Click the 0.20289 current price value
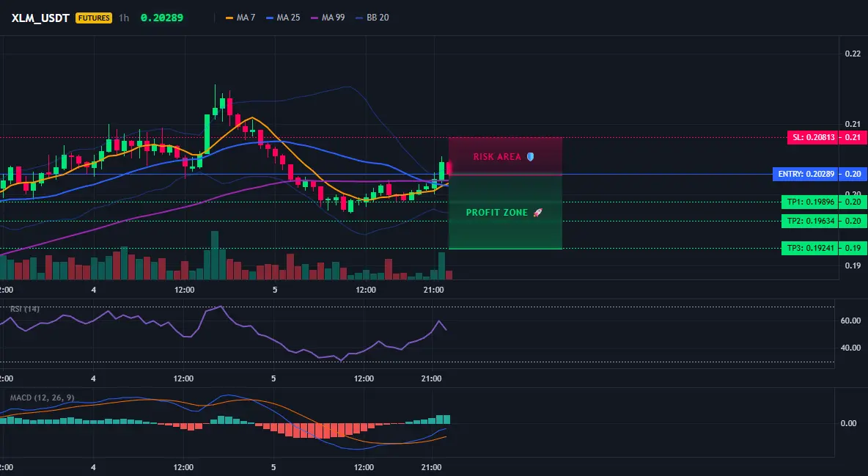868x476 pixels. (x=161, y=18)
